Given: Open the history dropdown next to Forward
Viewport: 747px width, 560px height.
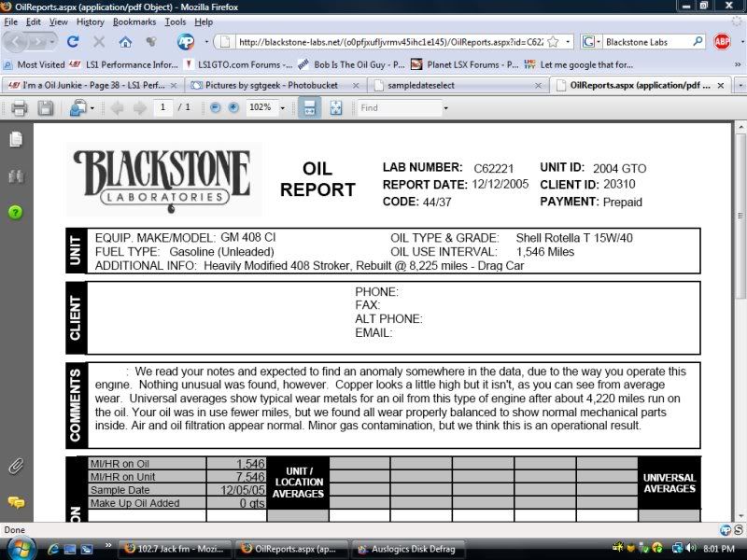Looking at the screenshot, I should click(x=51, y=42).
